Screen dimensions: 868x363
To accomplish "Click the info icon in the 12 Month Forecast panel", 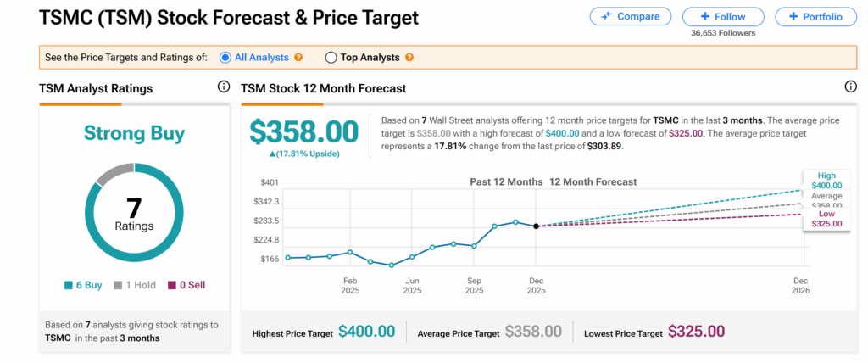I will (x=850, y=87).
